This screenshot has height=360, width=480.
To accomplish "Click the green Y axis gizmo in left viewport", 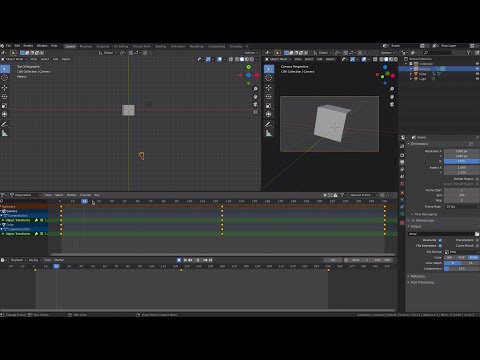I will [x=248, y=67].
